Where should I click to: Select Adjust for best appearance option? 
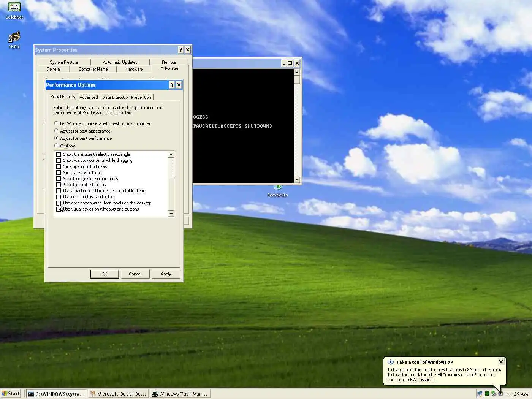(82, 131)
